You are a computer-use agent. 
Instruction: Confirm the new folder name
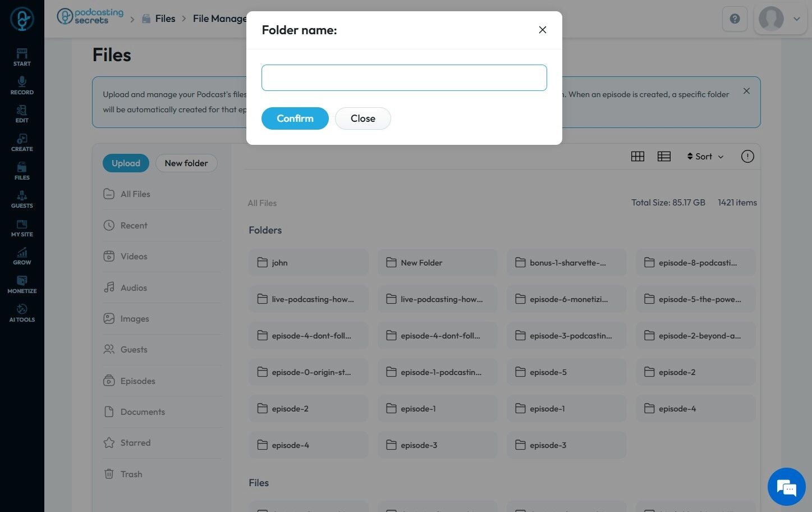pos(295,118)
